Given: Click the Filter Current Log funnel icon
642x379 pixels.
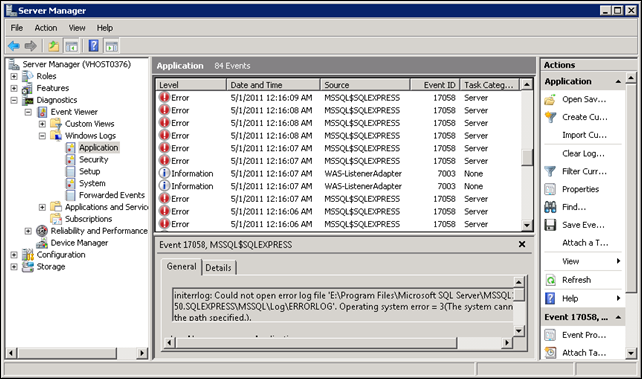Looking at the screenshot, I should [x=550, y=171].
